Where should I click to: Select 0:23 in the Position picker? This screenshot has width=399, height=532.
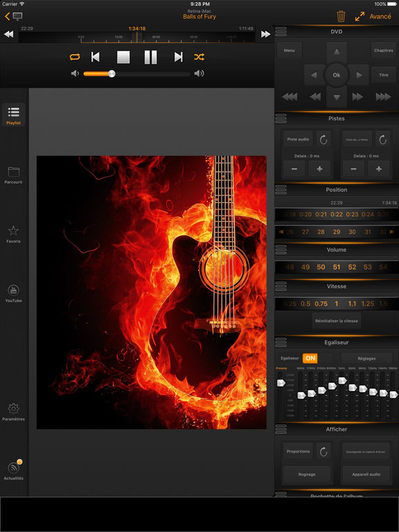pyautogui.click(x=352, y=215)
